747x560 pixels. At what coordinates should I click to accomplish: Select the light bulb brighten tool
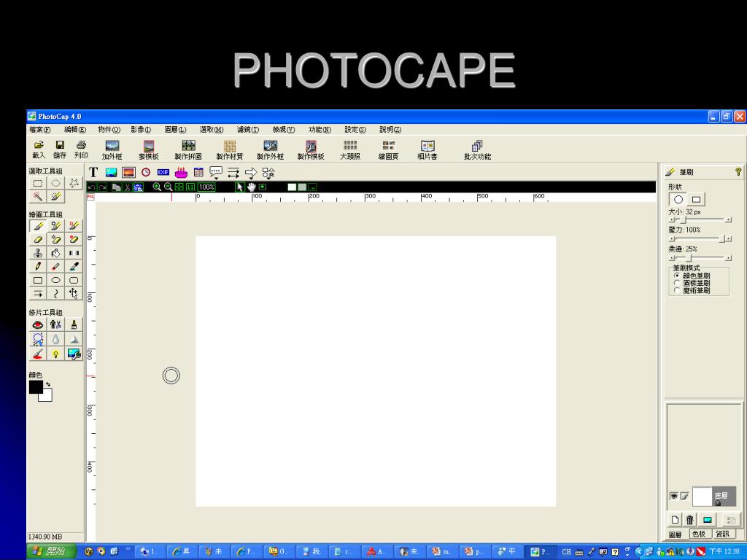click(55, 354)
